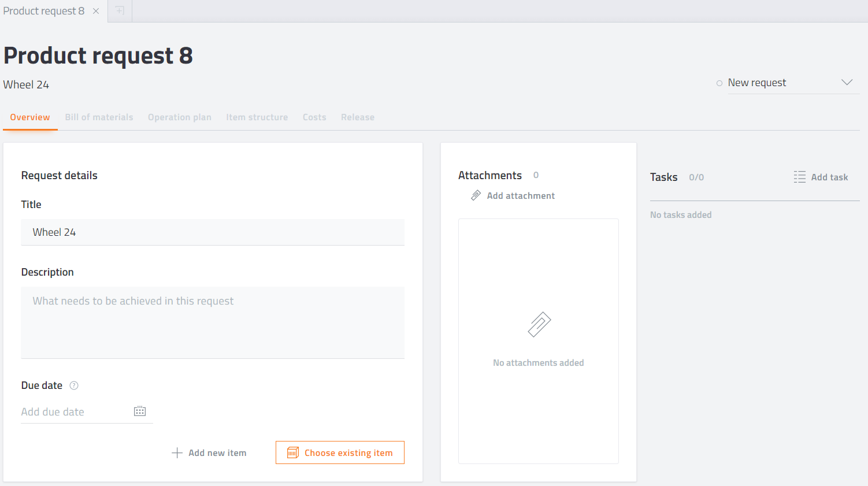Image resolution: width=868 pixels, height=486 pixels.
Task: Click the No tasks added text
Action: 681,215
